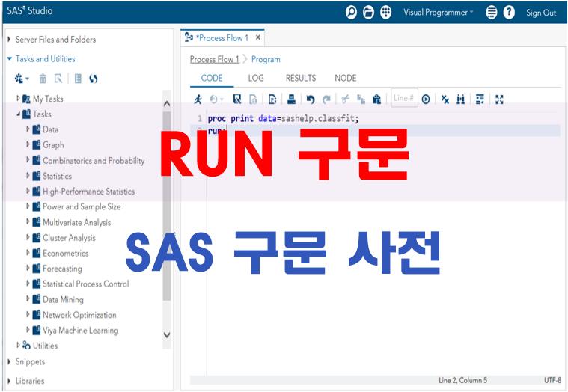The width and height of the screenshot is (568, 392).
Task: Select the Statistical Process Control folder
Action: [x=86, y=284]
